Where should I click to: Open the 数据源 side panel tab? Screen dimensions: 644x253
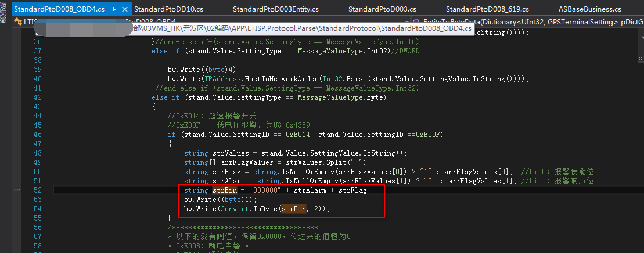pyautogui.click(x=3, y=13)
